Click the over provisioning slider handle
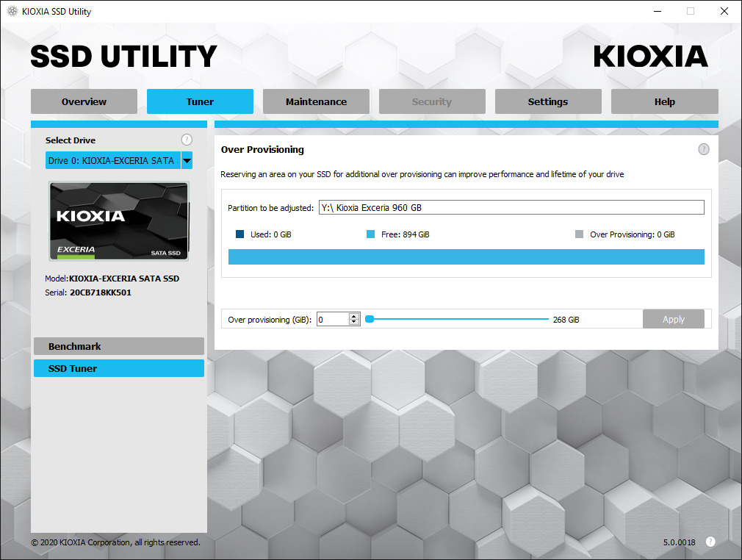 [x=370, y=319]
